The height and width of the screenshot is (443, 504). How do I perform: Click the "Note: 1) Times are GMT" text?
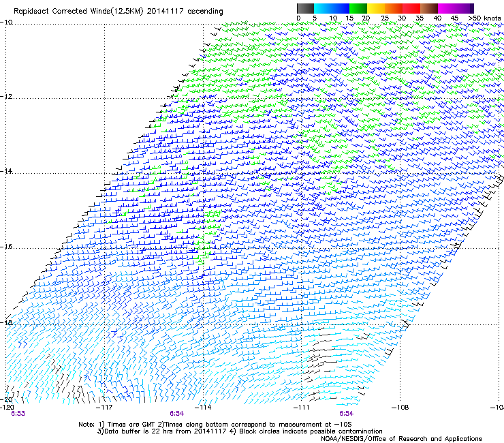pyautogui.click(x=117, y=425)
